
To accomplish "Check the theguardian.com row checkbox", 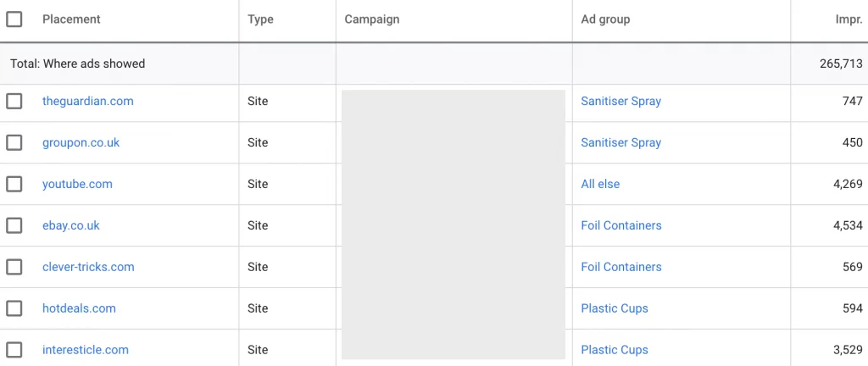I will point(14,101).
